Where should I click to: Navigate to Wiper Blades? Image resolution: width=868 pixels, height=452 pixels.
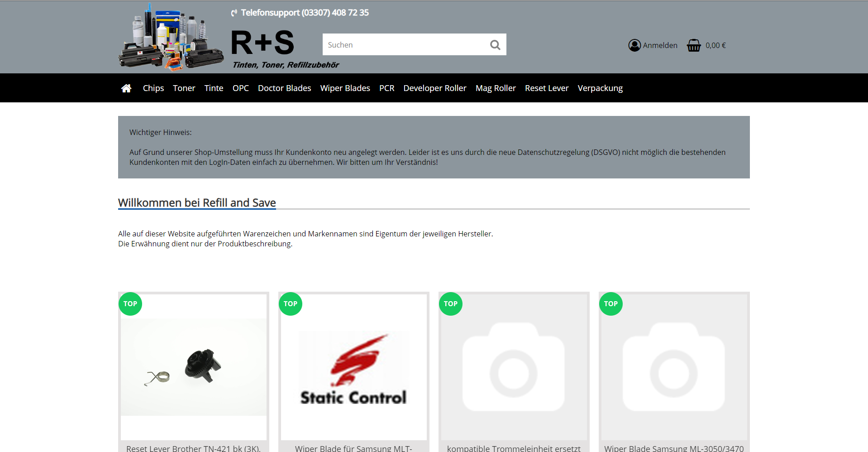(345, 88)
